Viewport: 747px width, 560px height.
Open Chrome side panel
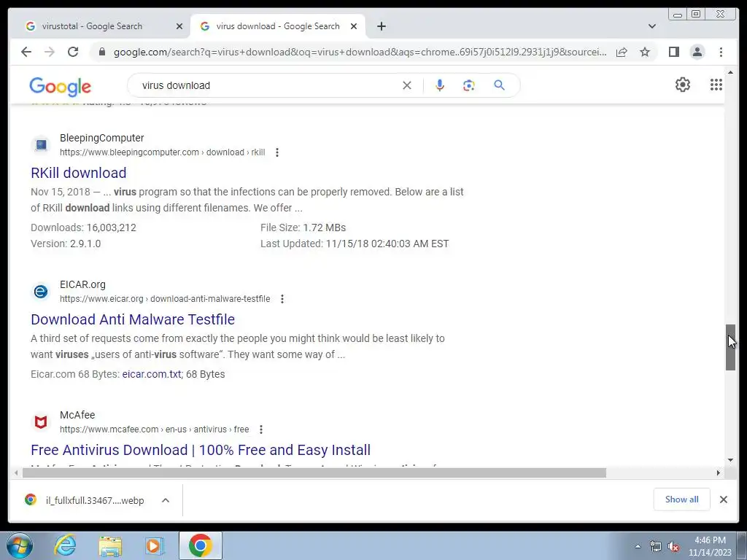point(673,52)
